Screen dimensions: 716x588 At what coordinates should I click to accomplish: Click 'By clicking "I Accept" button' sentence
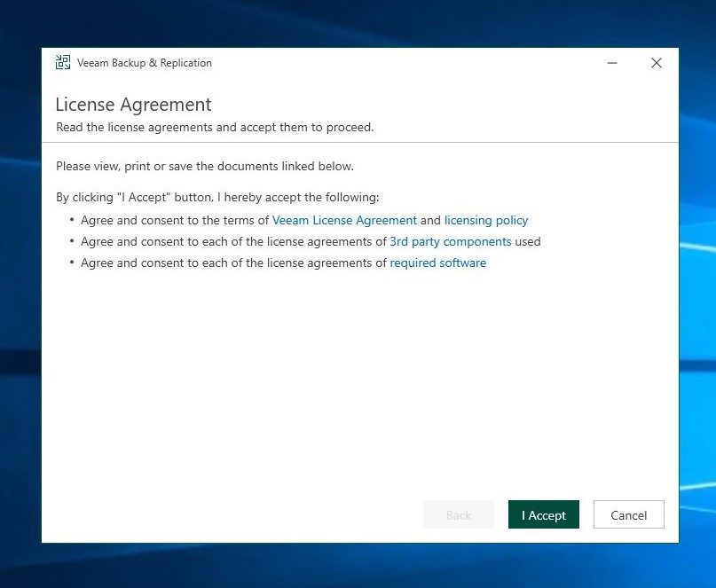[x=217, y=197]
